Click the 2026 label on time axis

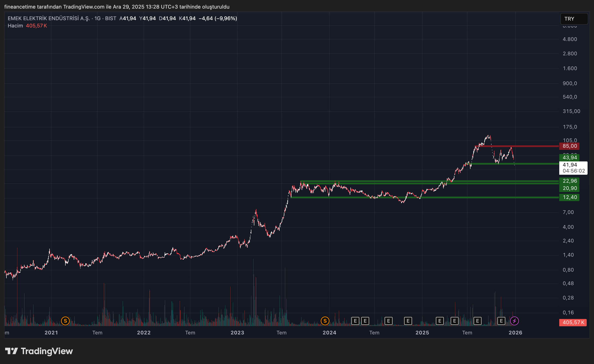(515, 333)
